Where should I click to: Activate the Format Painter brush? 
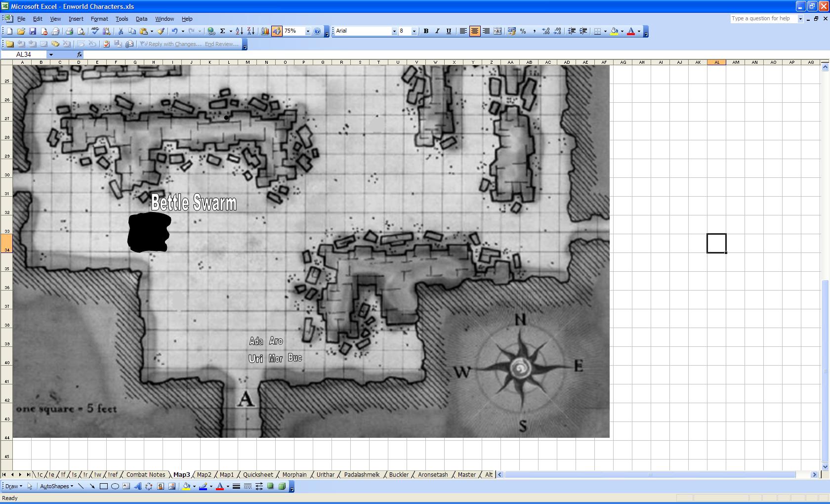pyautogui.click(x=161, y=31)
